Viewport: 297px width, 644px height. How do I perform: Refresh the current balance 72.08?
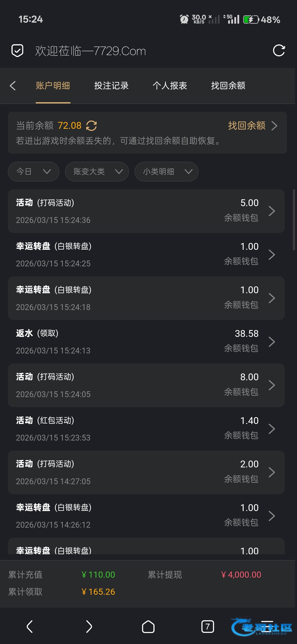click(x=91, y=126)
